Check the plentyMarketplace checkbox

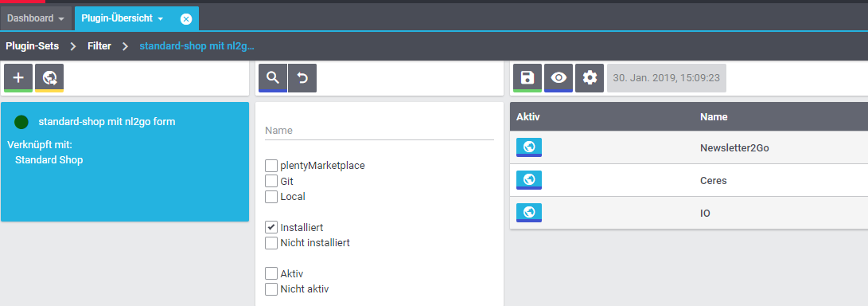271,165
